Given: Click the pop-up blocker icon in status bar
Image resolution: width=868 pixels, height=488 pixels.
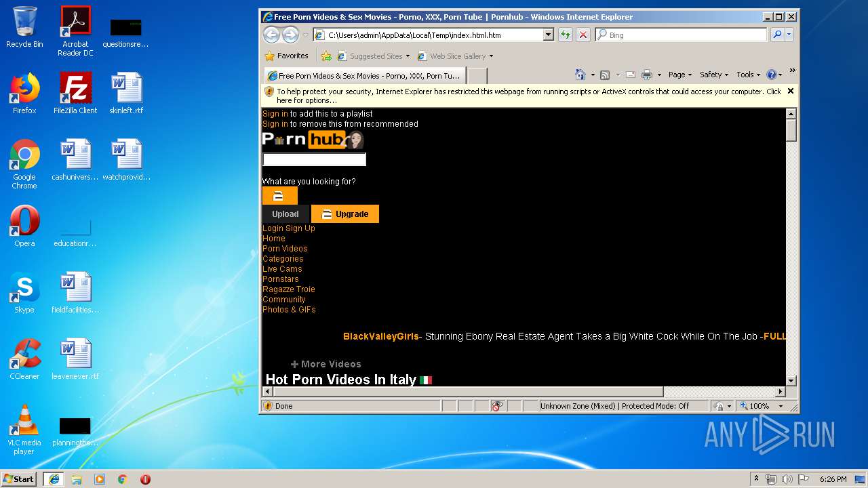Looking at the screenshot, I should pos(497,406).
